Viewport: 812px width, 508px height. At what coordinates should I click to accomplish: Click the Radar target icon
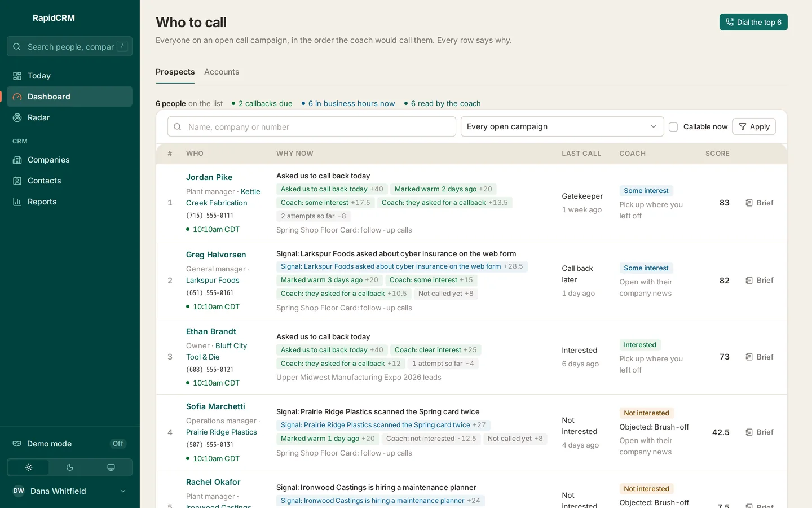[x=17, y=117]
